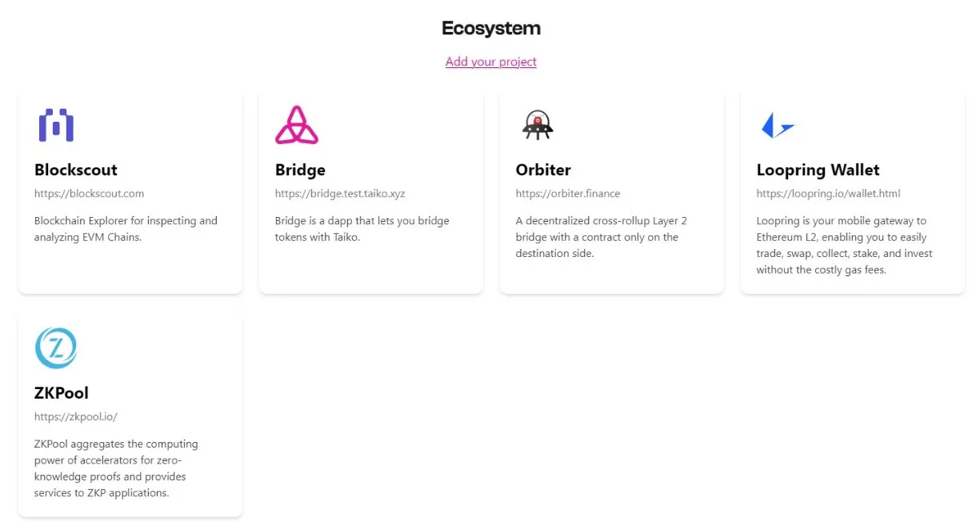Open the Bridge project card

tap(370, 191)
